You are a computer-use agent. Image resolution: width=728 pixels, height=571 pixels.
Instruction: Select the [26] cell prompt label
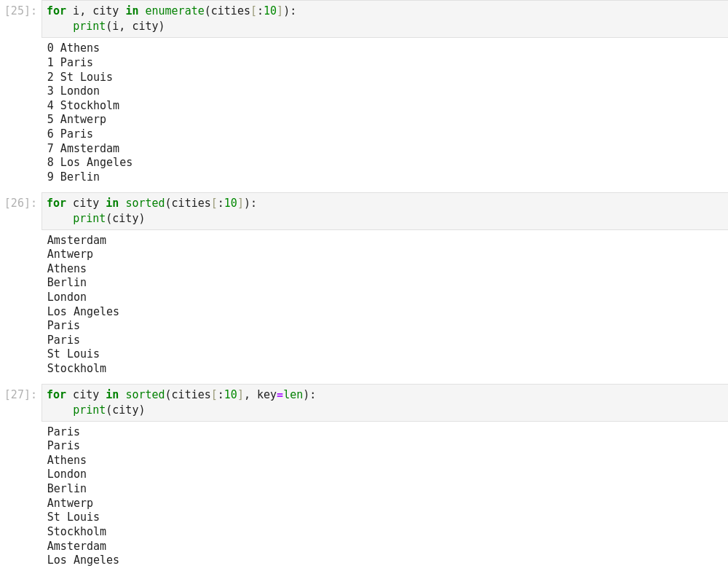[x=20, y=203]
